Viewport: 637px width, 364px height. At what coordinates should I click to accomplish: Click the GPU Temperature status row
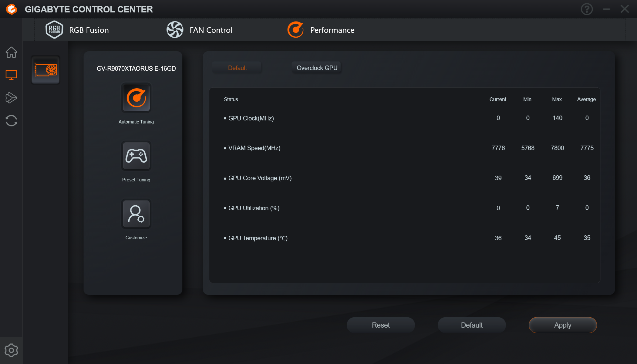pos(258,238)
